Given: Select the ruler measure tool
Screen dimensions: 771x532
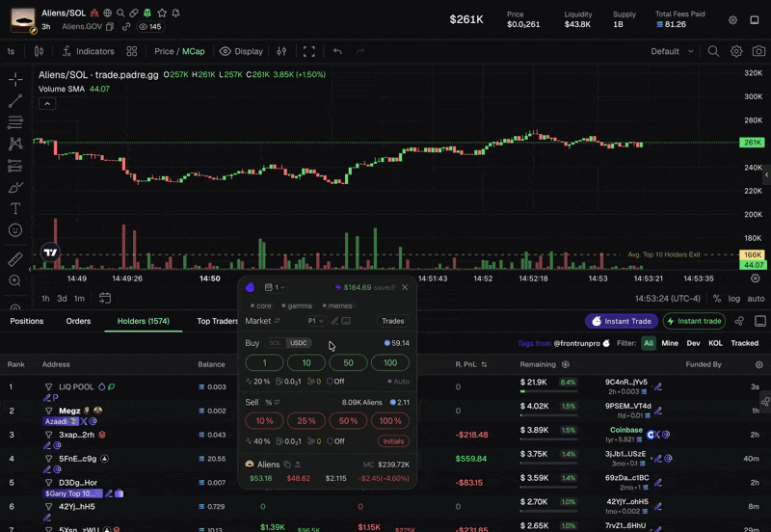Looking at the screenshot, I should [x=15, y=259].
